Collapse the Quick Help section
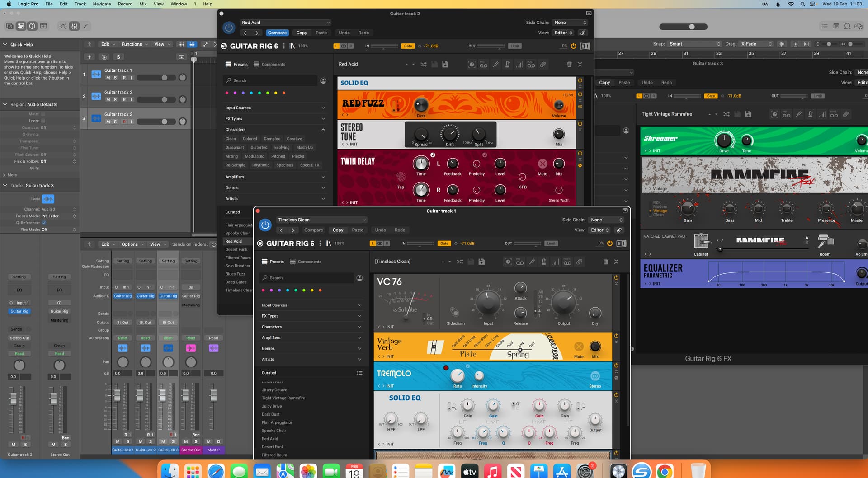868x478 pixels. [x=5, y=45]
